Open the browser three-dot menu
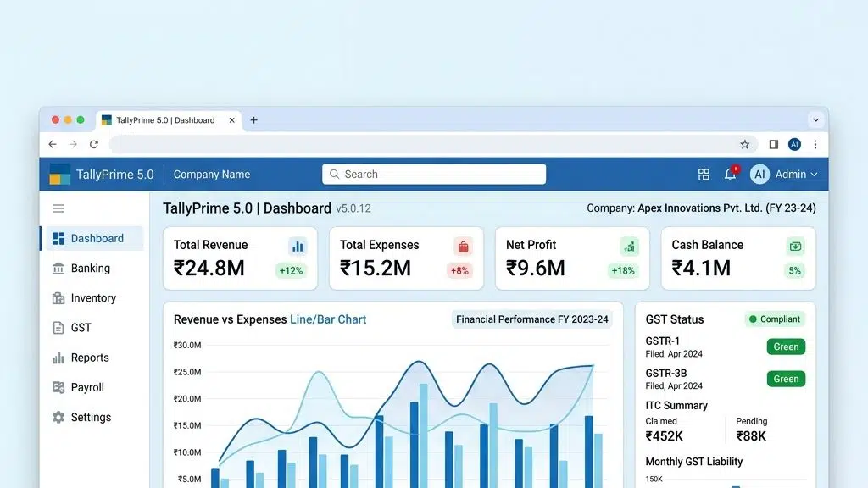The width and height of the screenshot is (868, 488). [x=815, y=144]
